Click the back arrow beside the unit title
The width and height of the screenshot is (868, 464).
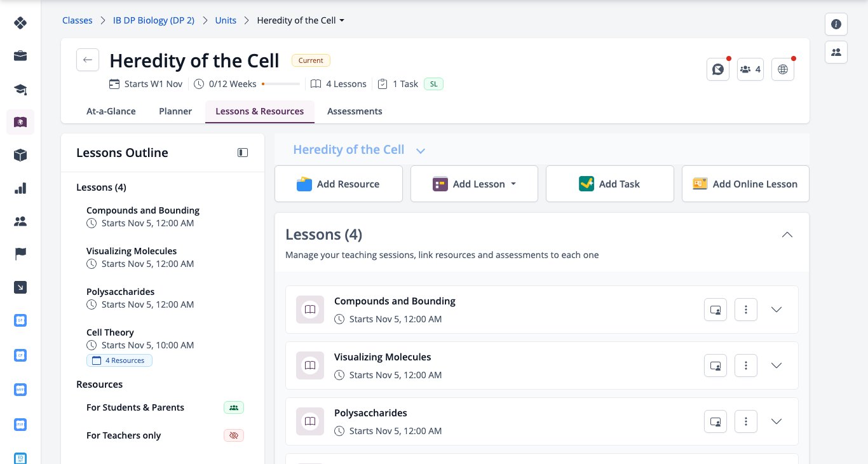click(x=88, y=60)
